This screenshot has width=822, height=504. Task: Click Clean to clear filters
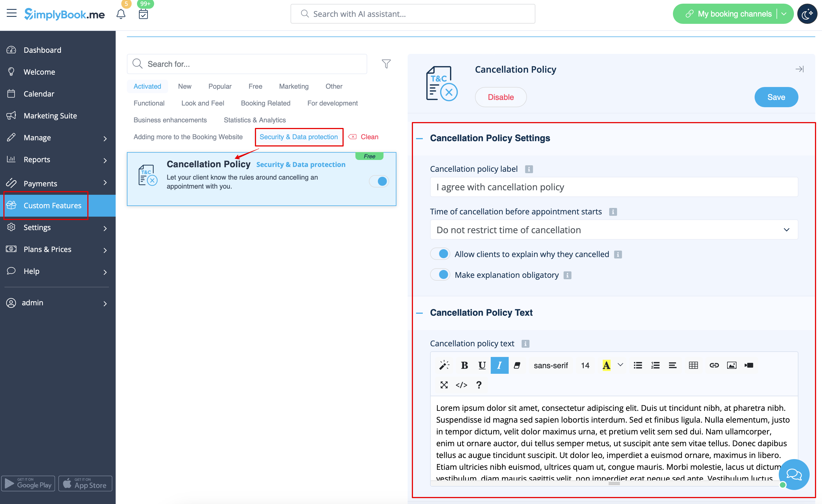[x=364, y=137]
